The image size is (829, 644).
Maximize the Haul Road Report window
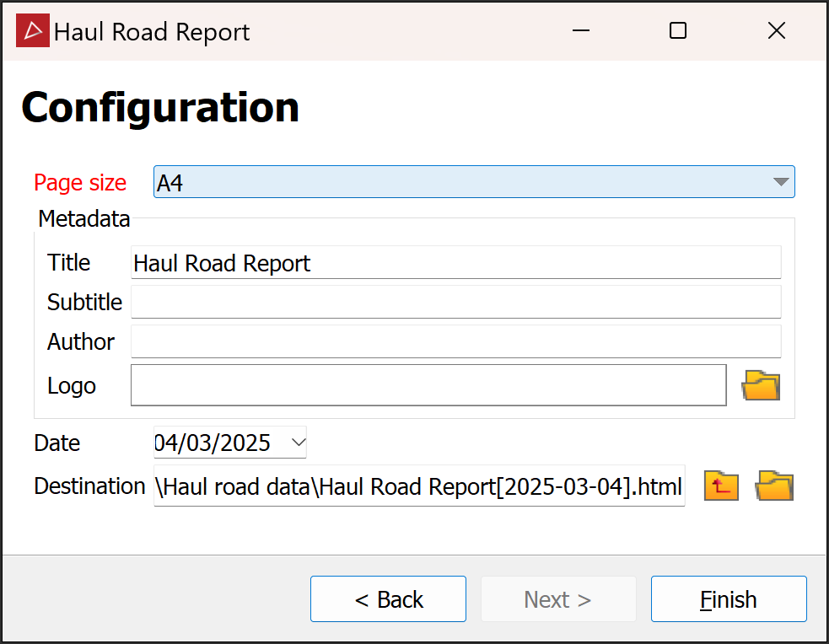click(678, 31)
